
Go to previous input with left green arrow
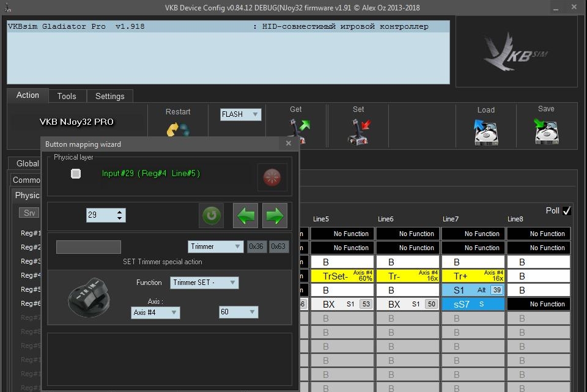coord(245,215)
